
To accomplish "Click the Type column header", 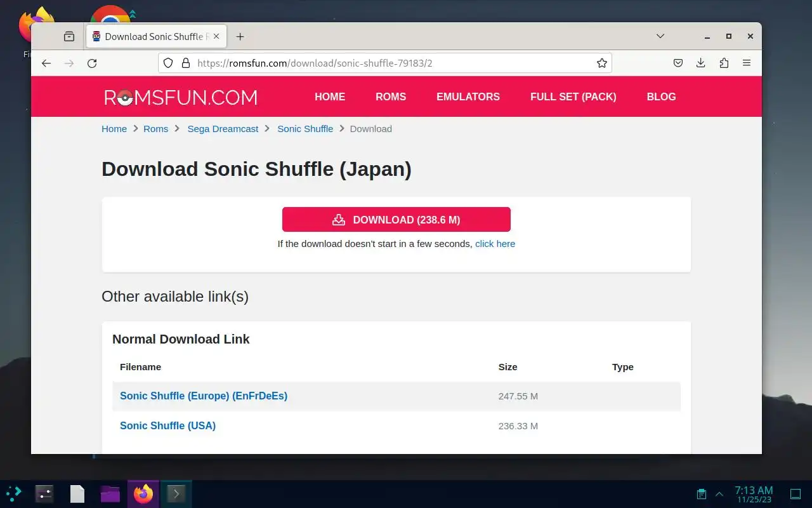I will [x=623, y=367].
